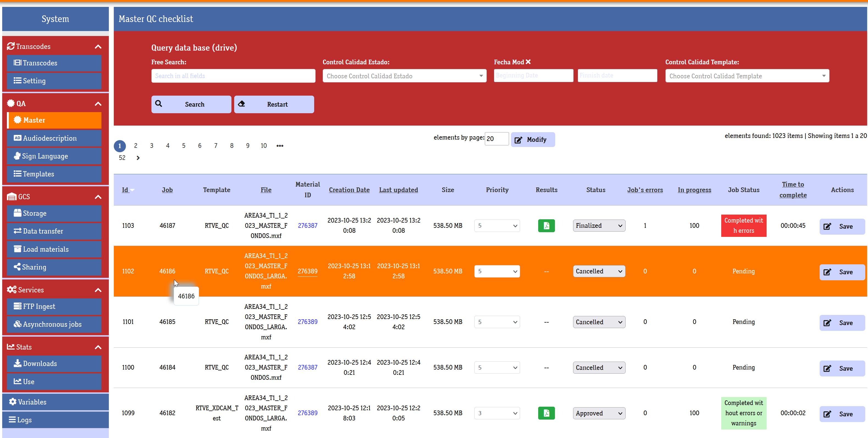The height and width of the screenshot is (438, 868).
Task: Open Control Calidad Template dropdown
Action: (747, 76)
